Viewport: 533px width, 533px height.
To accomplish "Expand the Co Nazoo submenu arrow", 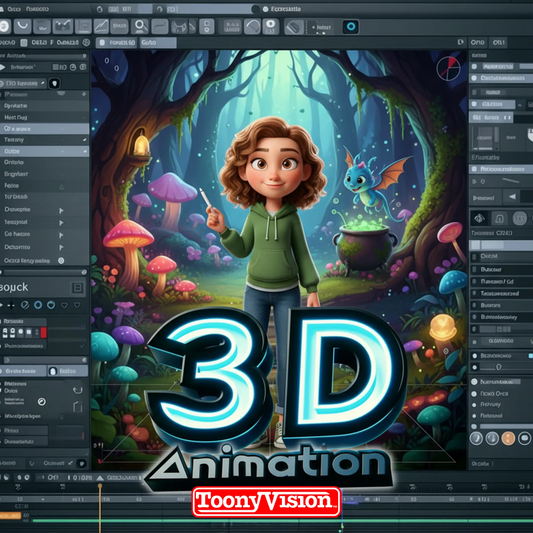I will [x=61, y=235].
